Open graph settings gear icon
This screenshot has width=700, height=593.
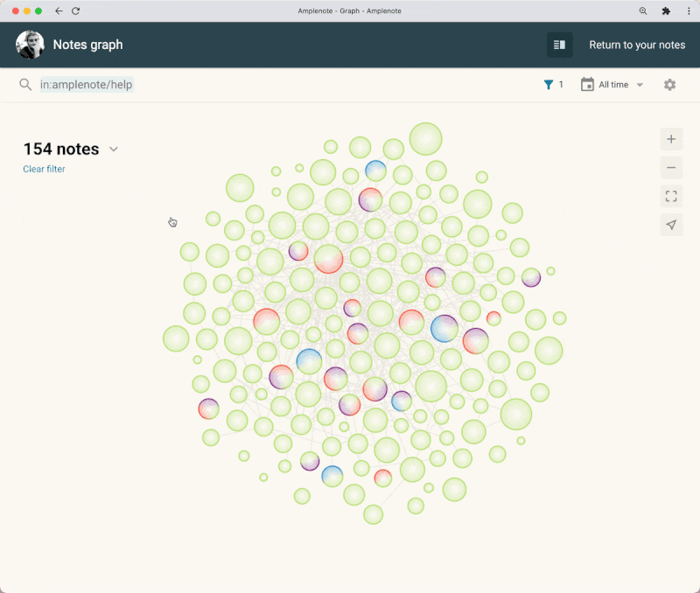pos(669,85)
